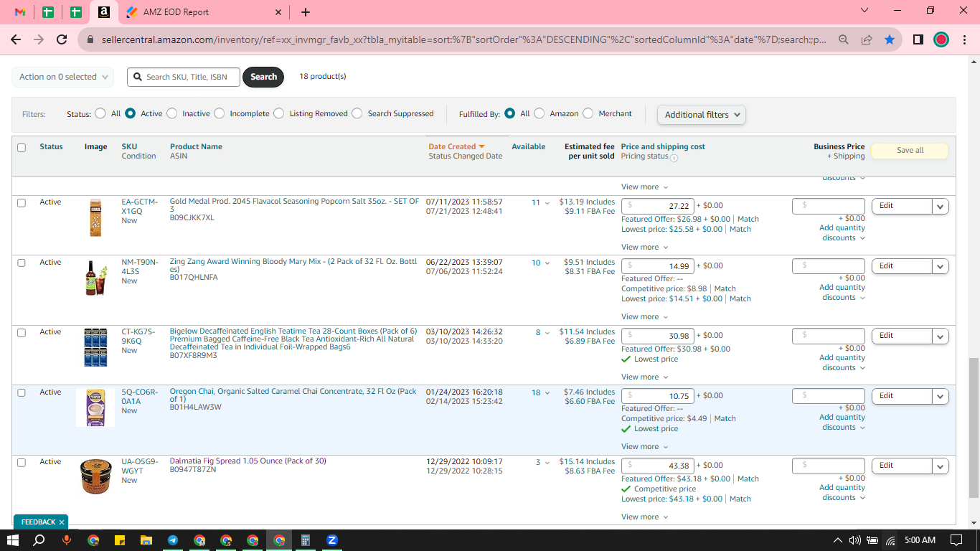980x551 pixels.
Task: Open the Action on 0 selected dropdown
Action: [x=62, y=77]
